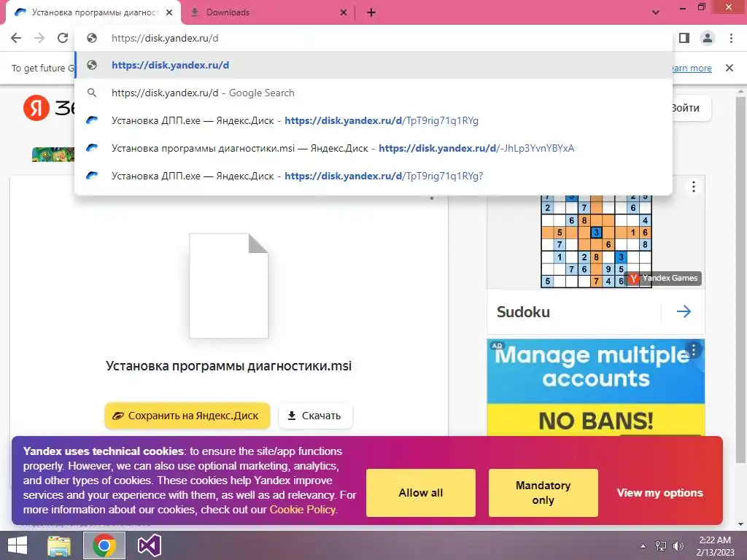Click the Yandex Я logo

click(x=36, y=108)
